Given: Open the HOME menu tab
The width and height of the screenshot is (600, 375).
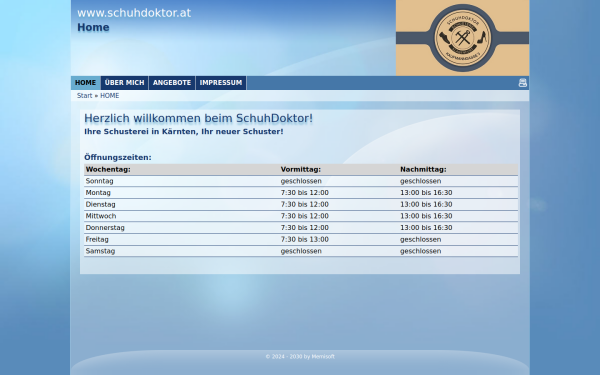Looking at the screenshot, I should 85,83.
